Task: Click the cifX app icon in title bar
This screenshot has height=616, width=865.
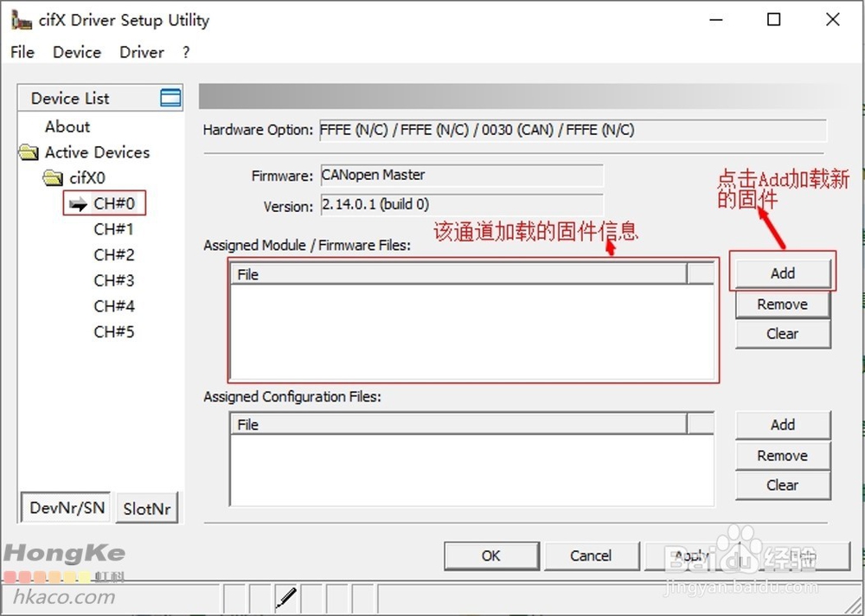Action: (x=21, y=20)
